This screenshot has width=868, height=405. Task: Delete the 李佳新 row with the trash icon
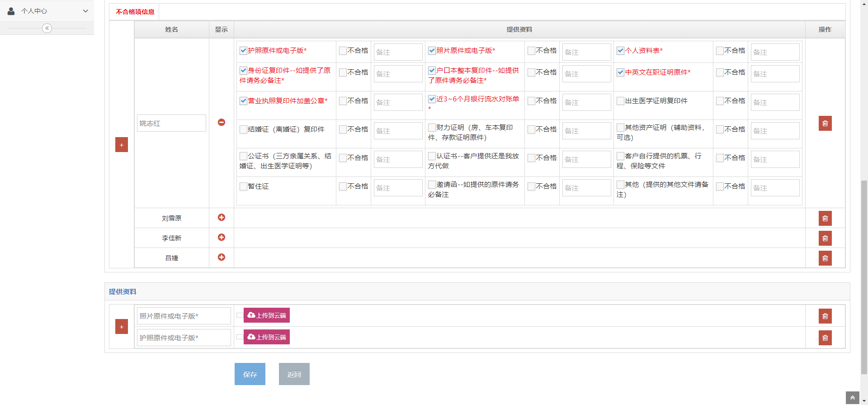pyautogui.click(x=825, y=238)
